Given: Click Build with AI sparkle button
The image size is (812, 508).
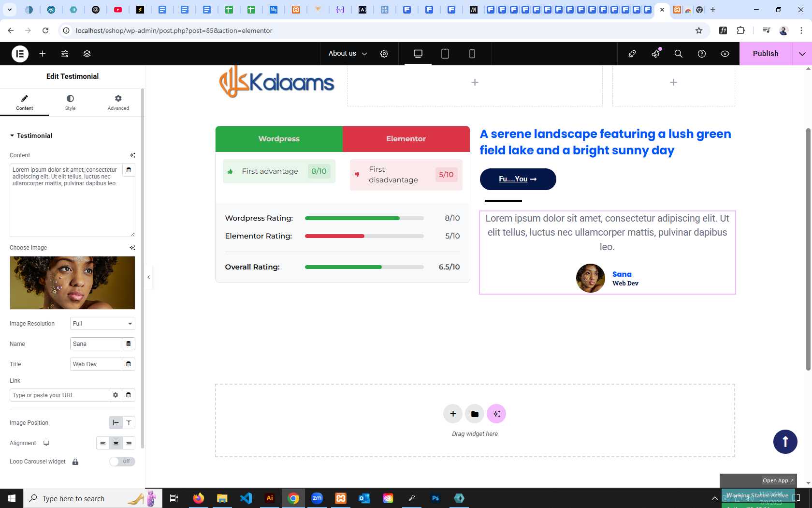Looking at the screenshot, I should point(496,414).
